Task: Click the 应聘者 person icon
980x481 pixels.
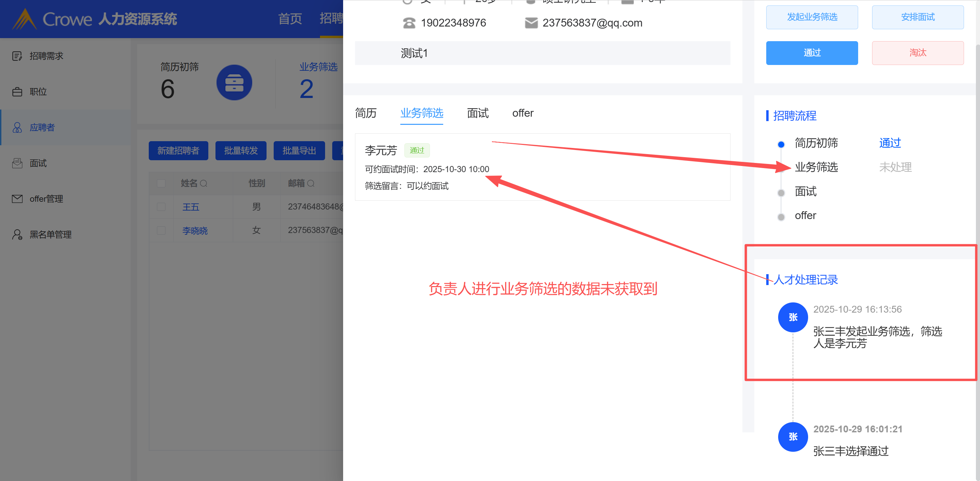Action: point(17,127)
